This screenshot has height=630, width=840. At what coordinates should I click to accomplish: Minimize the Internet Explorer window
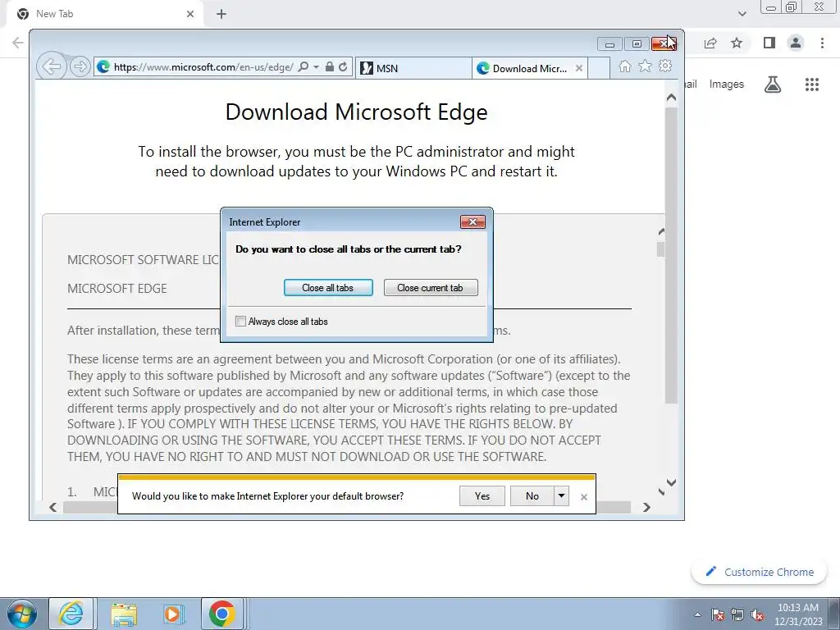609,44
